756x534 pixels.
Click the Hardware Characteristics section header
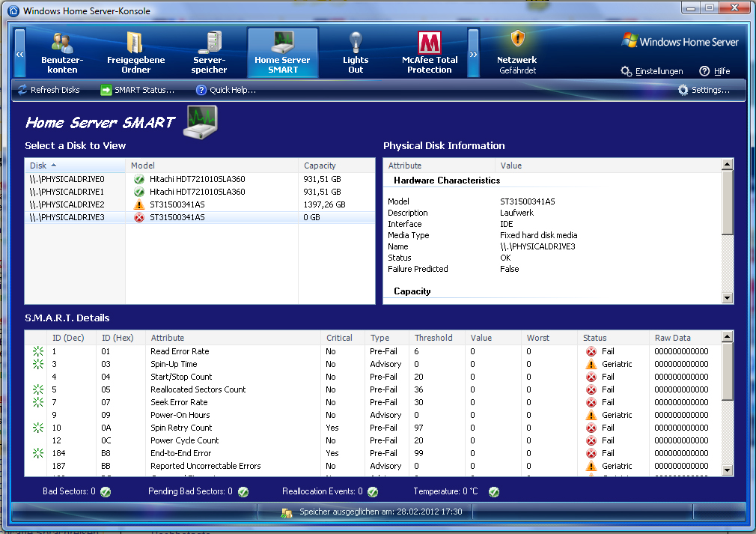[446, 180]
